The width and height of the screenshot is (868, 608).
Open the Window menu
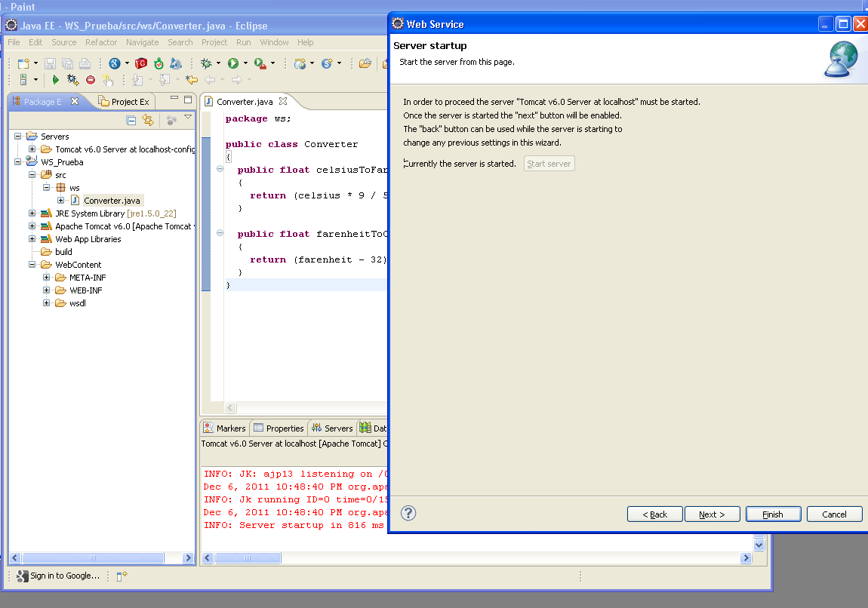274,42
